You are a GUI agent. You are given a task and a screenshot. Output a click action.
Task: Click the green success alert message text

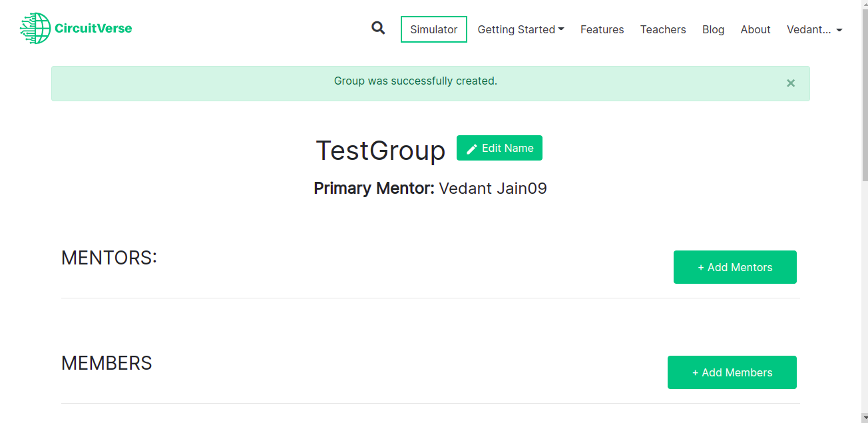tap(415, 81)
